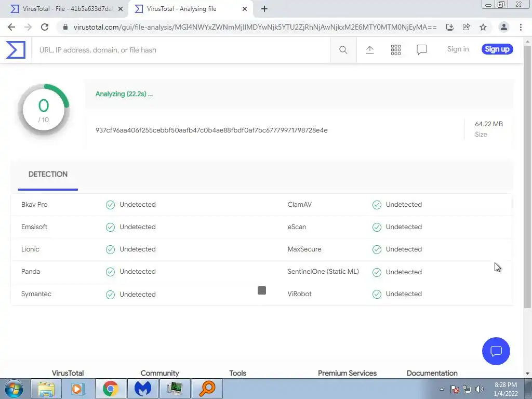532x399 pixels.
Task: Click the detection score circle gauge
Action: tap(44, 110)
